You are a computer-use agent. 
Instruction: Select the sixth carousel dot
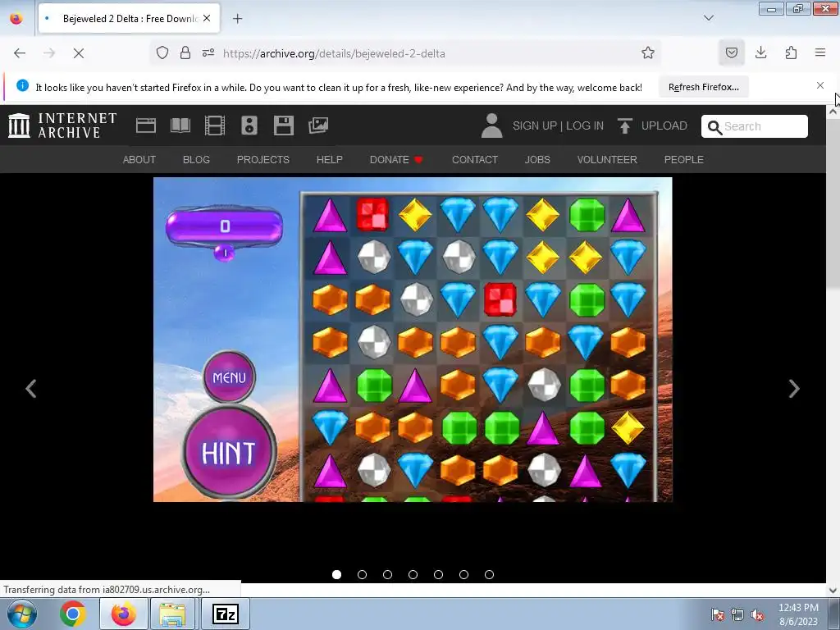[x=464, y=574]
